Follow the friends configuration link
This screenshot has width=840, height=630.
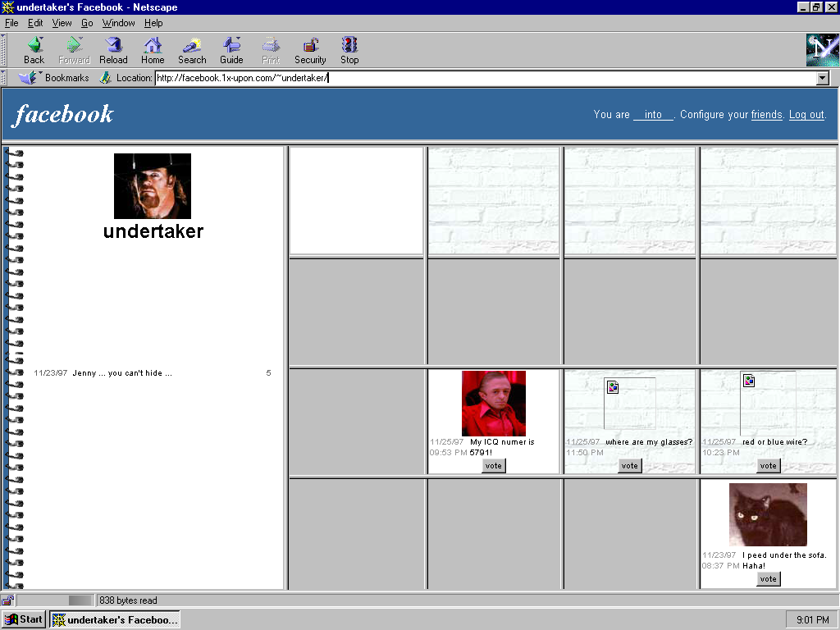pos(766,115)
